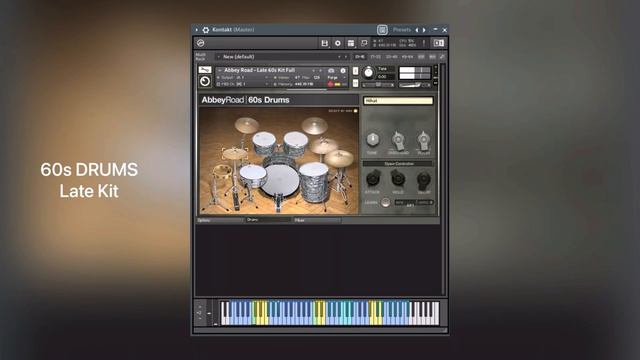Screen dimensions: 640x360
Task: Select the top right crash cymbal
Action: tap(314, 126)
